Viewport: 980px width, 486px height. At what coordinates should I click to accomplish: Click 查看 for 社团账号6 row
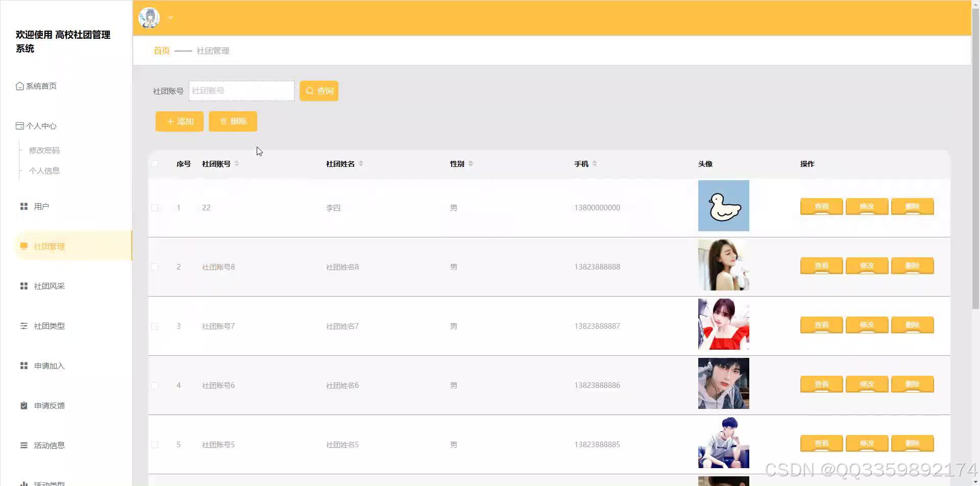coord(822,384)
